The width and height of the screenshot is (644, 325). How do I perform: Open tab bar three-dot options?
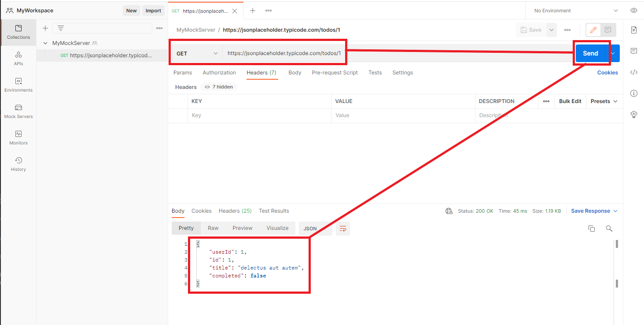[269, 11]
